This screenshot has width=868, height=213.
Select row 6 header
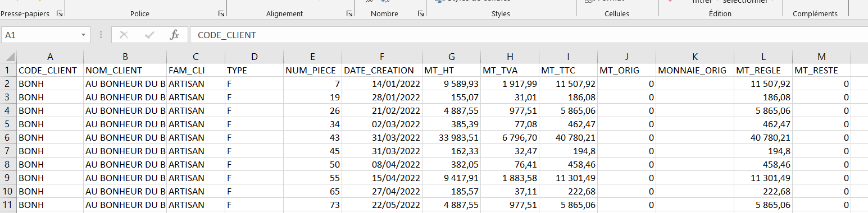point(8,138)
